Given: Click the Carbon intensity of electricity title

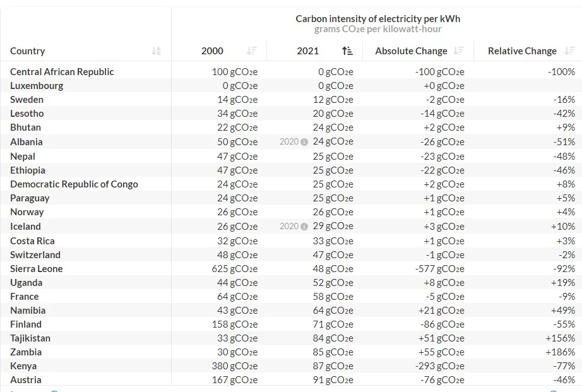Looking at the screenshot, I should (378, 18).
